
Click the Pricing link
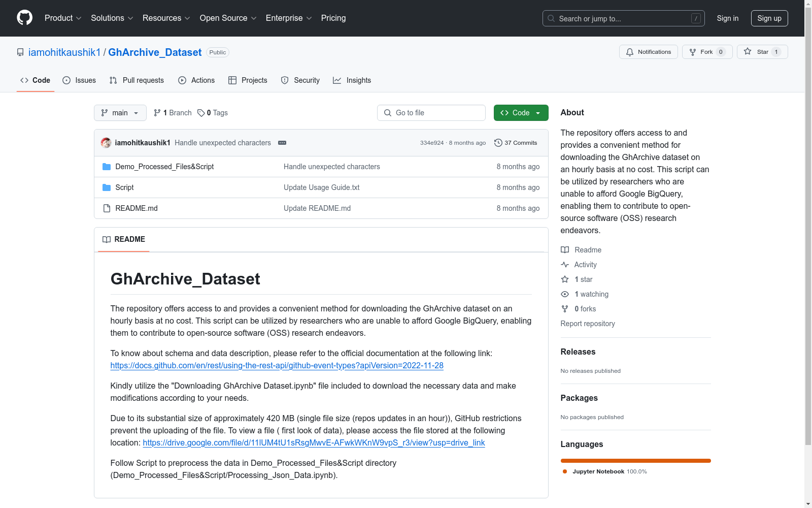click(x=333, y=18)
